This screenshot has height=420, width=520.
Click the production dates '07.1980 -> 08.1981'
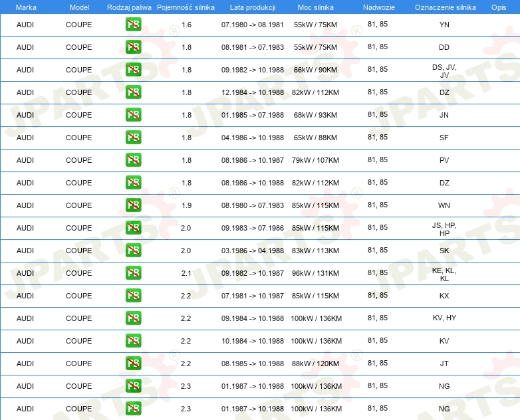[253, 25]
